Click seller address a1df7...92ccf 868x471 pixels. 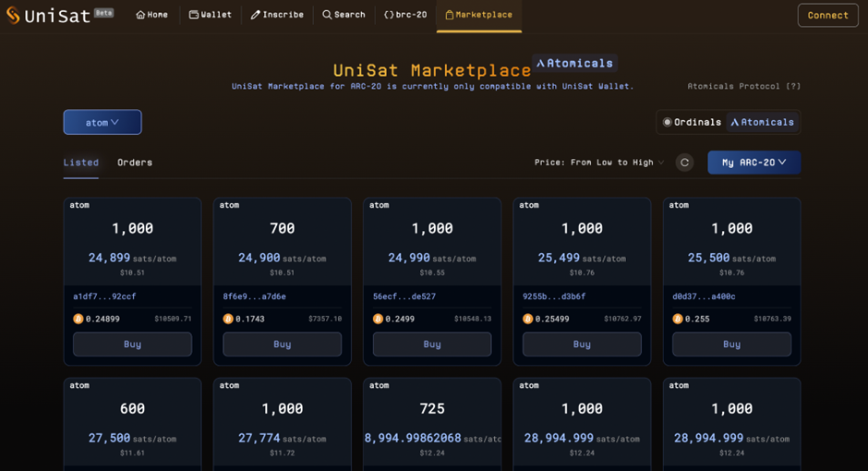tap(104, 296)
